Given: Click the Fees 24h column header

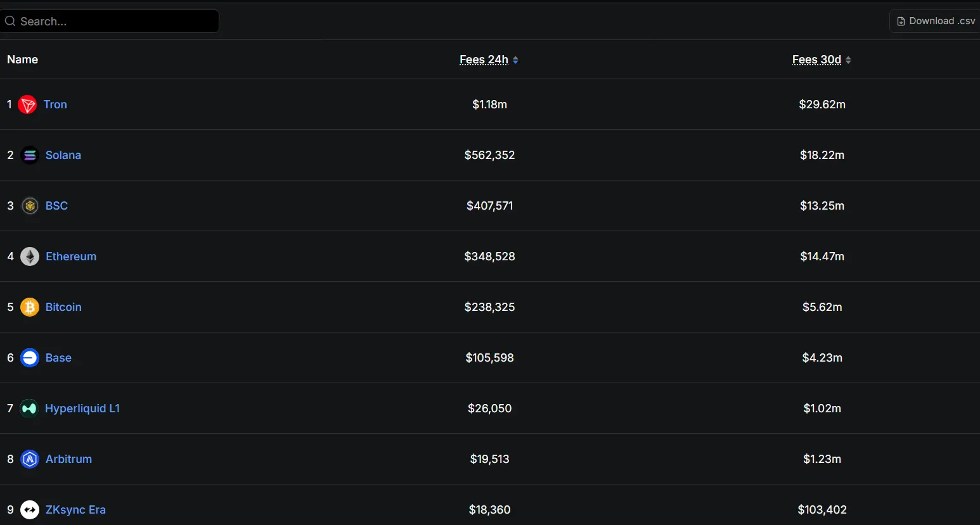Looking at the screenshot, I should click(x=484, y=60).
